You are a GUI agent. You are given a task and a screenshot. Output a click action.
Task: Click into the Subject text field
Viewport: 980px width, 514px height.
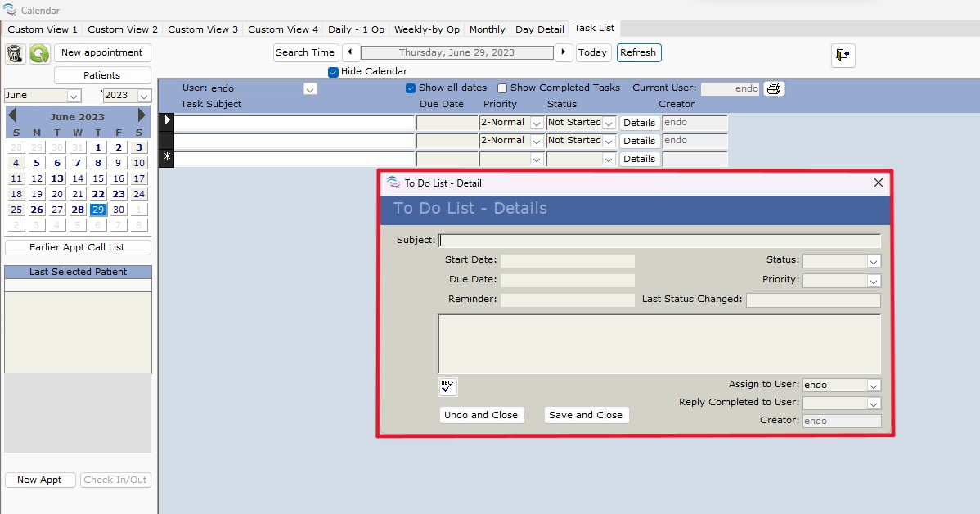point(659,241)
